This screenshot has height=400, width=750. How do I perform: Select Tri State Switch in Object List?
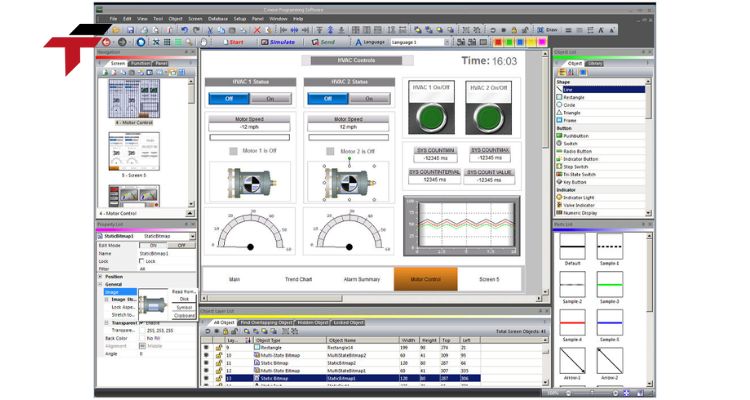coord(600,174)
